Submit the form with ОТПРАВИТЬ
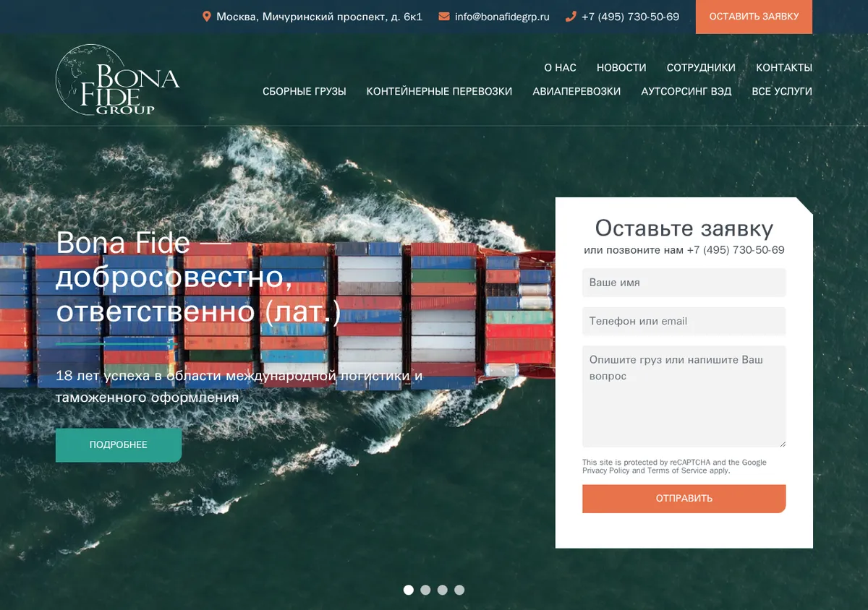This screenshot has height=610, width=868. click(x=684, y=499)
